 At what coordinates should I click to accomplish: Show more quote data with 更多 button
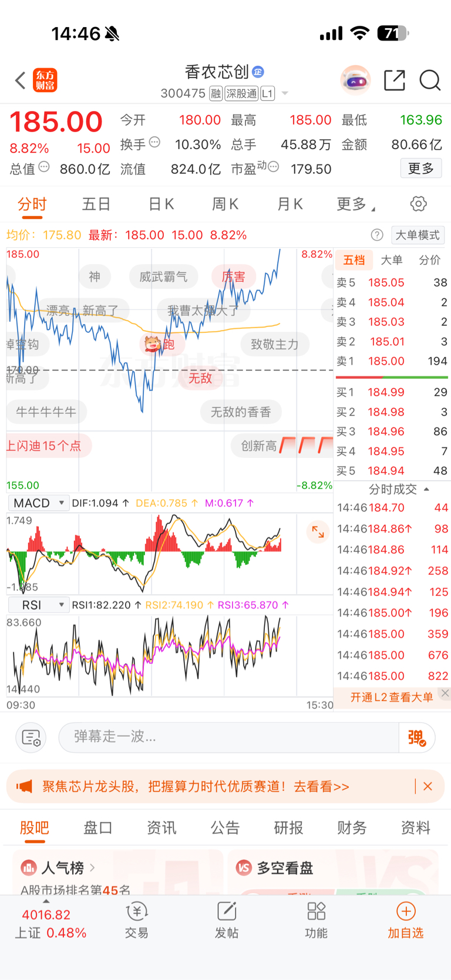tap(422, 169)
